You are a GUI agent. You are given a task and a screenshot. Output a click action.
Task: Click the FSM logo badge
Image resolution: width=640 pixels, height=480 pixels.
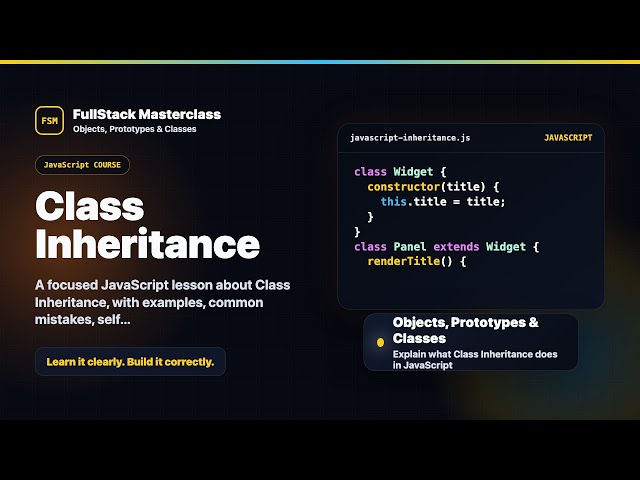click(x=49, y=120)
